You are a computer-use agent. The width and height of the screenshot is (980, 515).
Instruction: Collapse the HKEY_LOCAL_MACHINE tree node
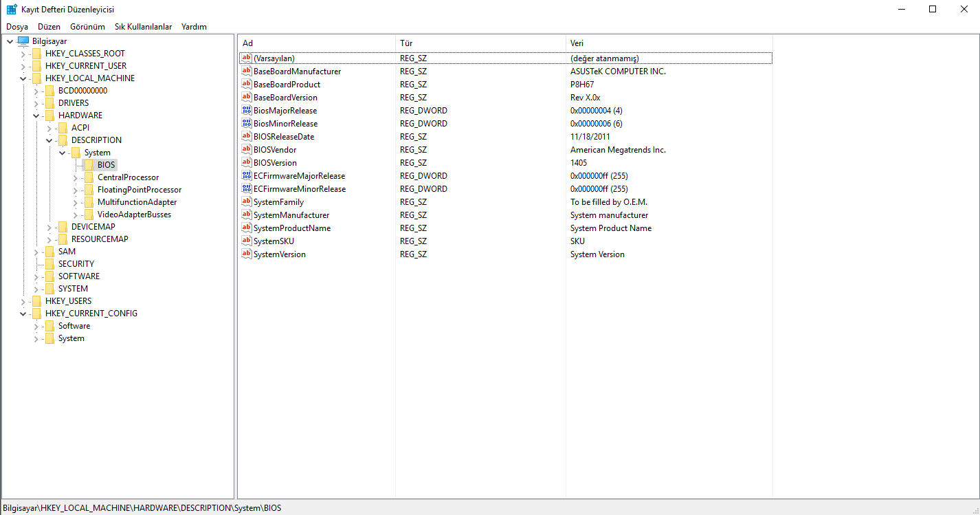23,78
